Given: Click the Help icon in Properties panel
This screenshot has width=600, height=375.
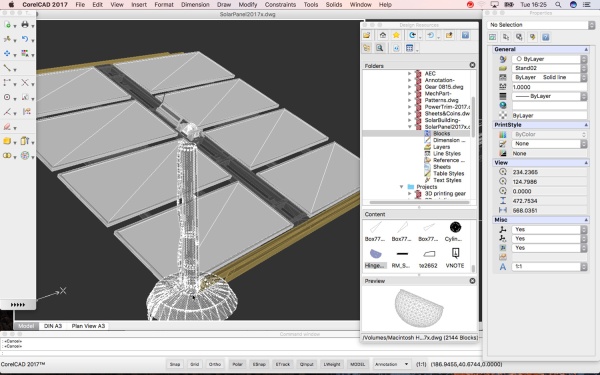Looking at the screenshot, I should pyautogui.click(x=546, y=37).
